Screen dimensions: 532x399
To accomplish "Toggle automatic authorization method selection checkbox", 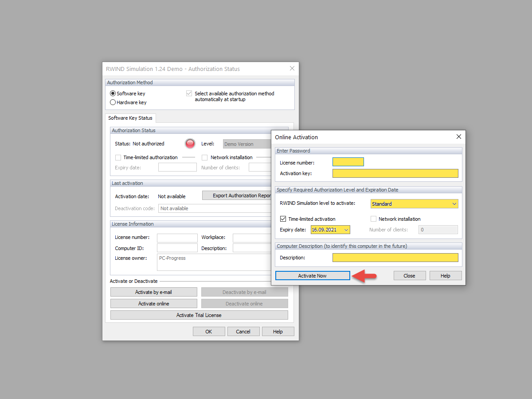I will coord(189,94).
